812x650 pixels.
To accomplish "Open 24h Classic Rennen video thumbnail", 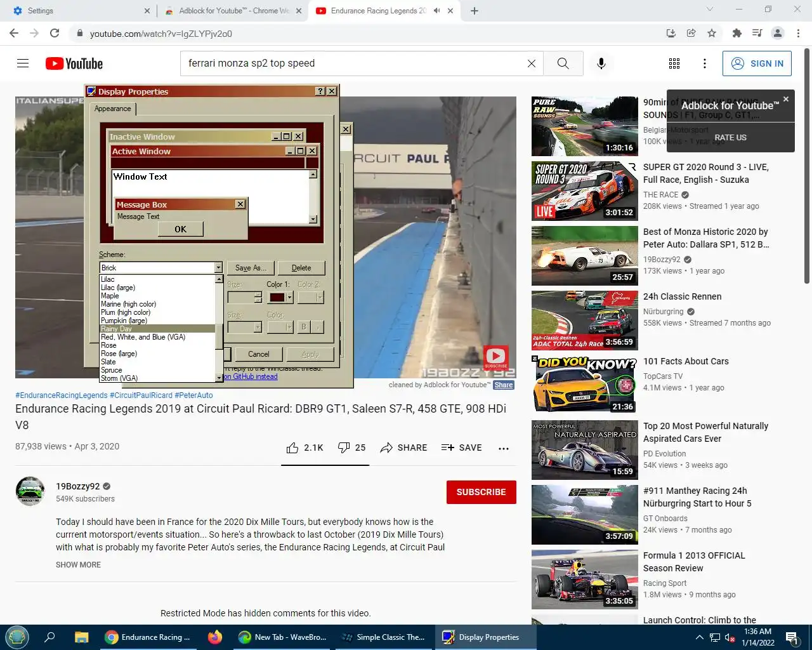I will 585,321.
